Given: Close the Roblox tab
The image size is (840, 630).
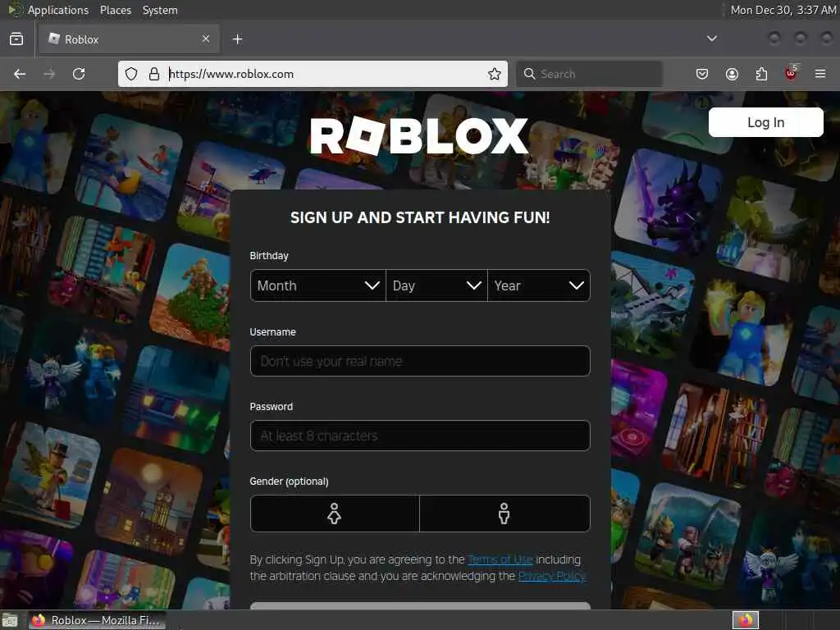Looking at the screenshot, I should pos(206,39).
